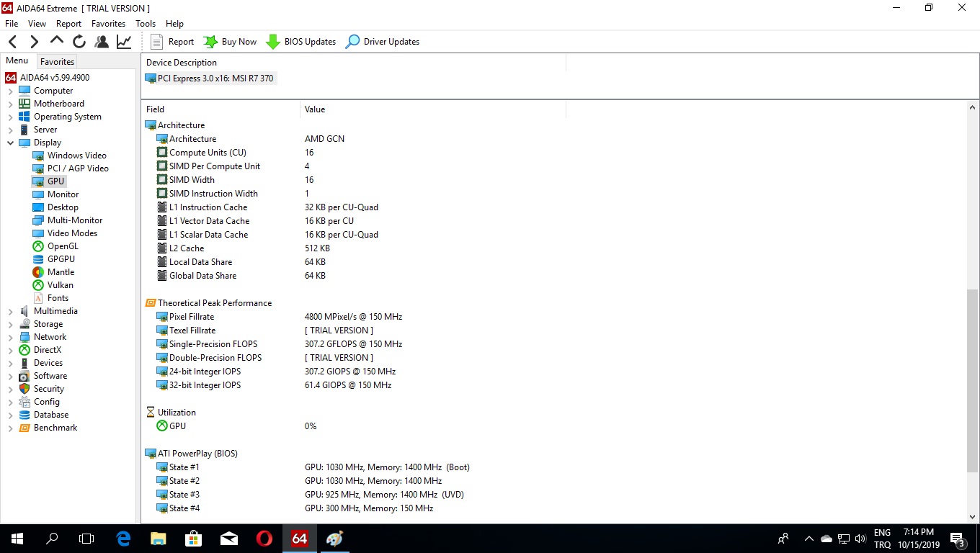
Task: Click the Config tools icon
Action: pos(24,402)
